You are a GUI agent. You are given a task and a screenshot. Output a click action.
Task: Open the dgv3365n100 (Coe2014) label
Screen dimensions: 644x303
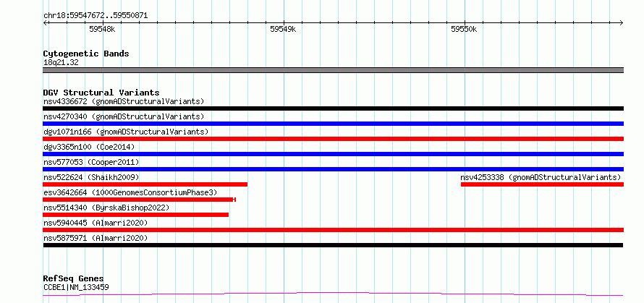pos(89,147)
